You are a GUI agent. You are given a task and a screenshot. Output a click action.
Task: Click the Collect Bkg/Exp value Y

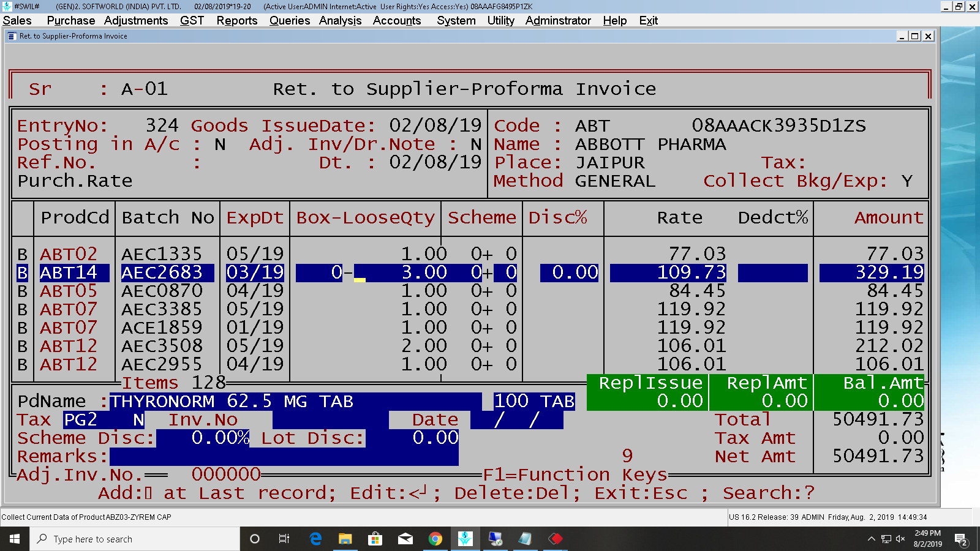click(x=907, y=181)
